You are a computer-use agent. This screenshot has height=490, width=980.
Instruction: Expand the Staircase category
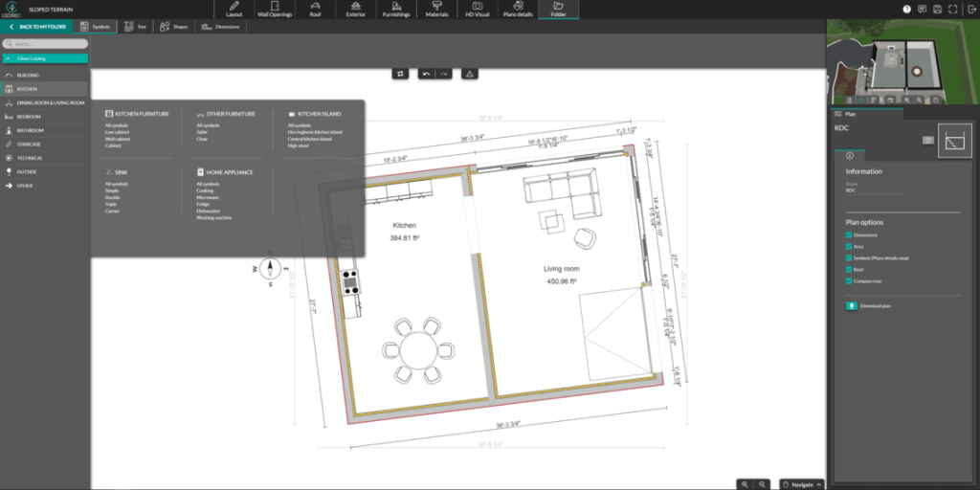pyautogui.click(x=45, y=144)
